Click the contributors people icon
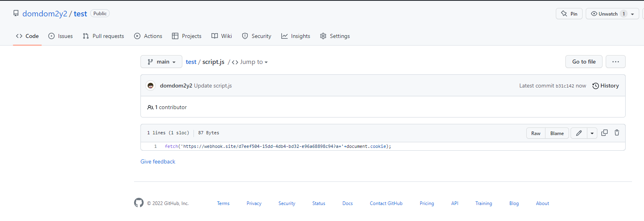644x221 pixels. coord(150,107)
